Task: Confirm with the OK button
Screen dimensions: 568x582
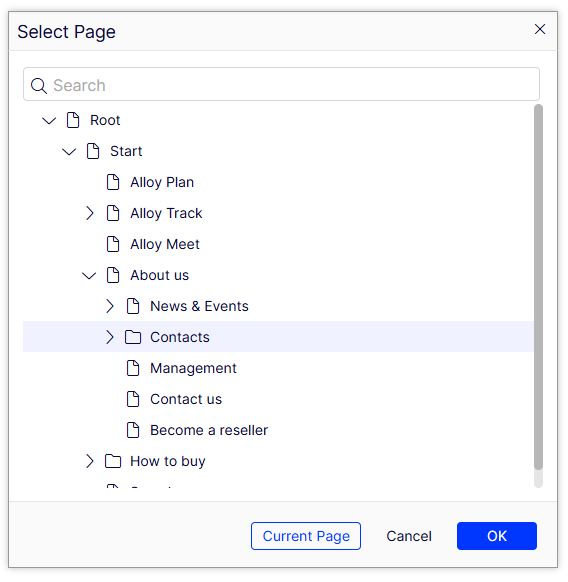Action: click(497, 536)
